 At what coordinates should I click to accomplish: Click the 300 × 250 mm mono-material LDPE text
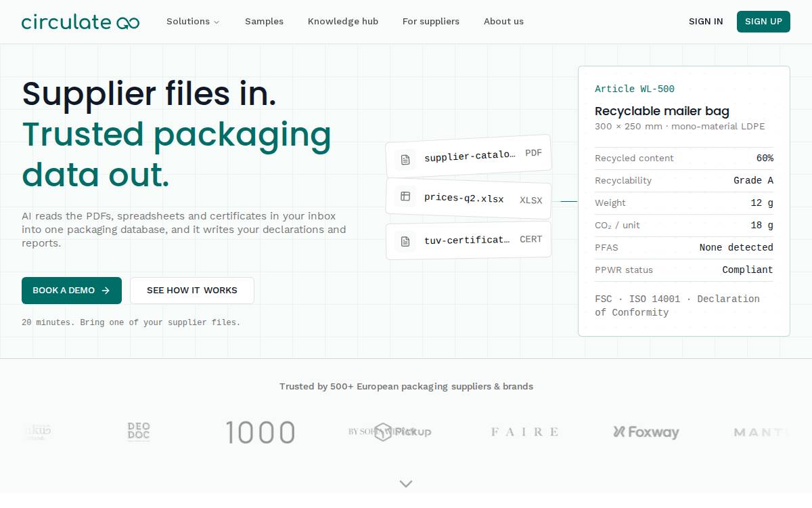pyautogui.click(x=680, y=127)
